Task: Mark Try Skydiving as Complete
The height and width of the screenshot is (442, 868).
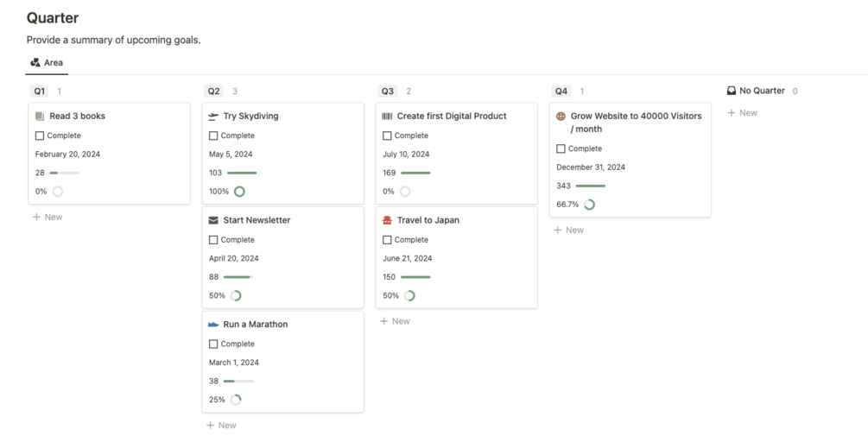Action: tap(213, 136)
